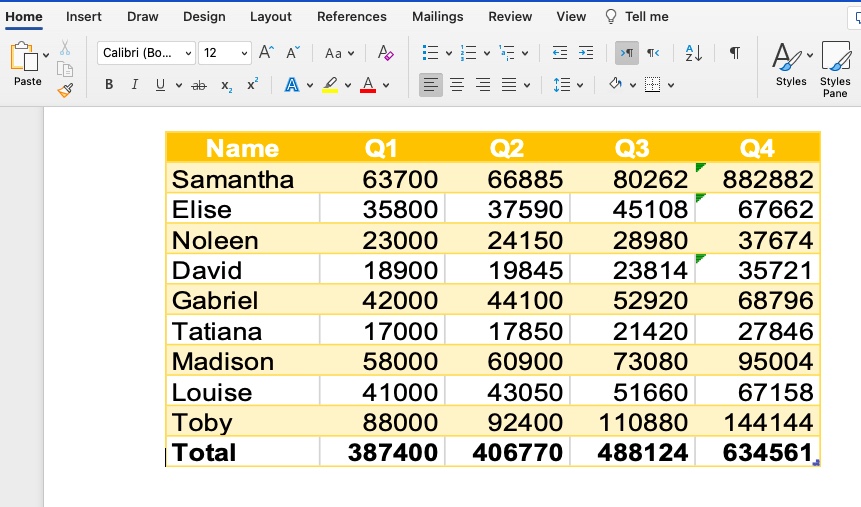Switch to the Mailings tab
The width and height of the screenshot is (861, 507).
coord(438,16)
